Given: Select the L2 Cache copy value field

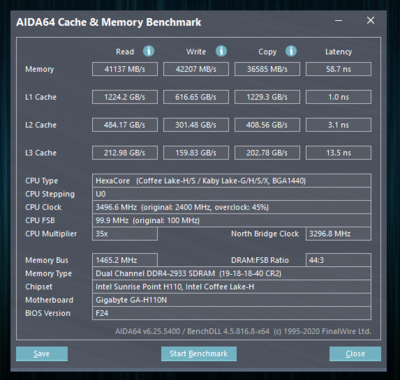Looking at the screenshot, I should pos(267,125).
